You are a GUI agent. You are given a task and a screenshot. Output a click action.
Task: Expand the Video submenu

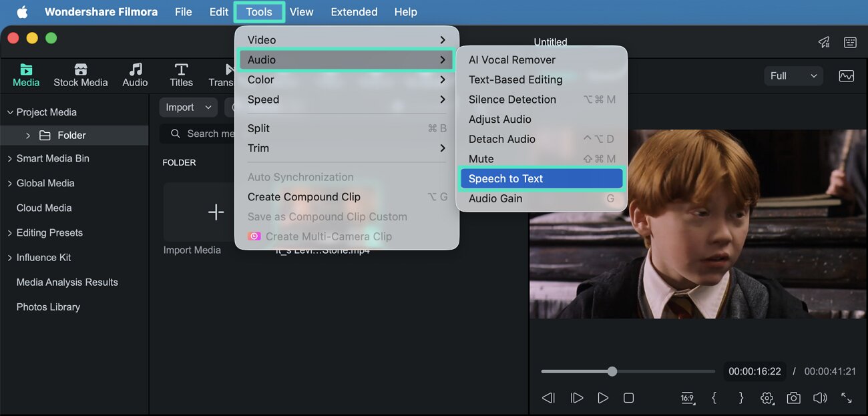[x=347, y=40]
